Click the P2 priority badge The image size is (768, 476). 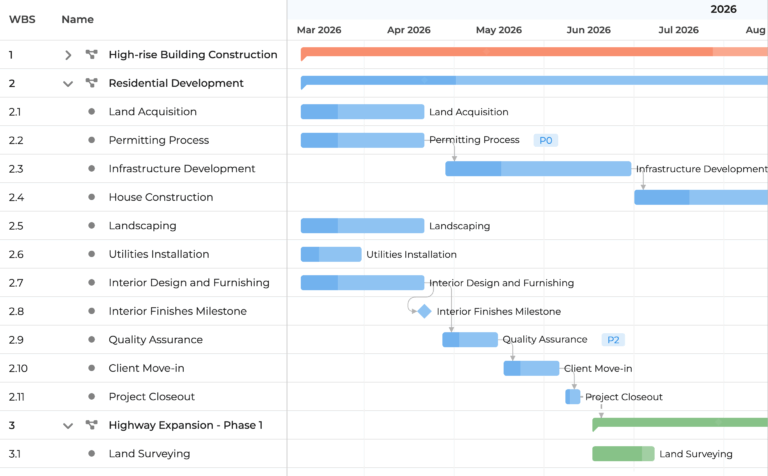(x=613, y=340)
